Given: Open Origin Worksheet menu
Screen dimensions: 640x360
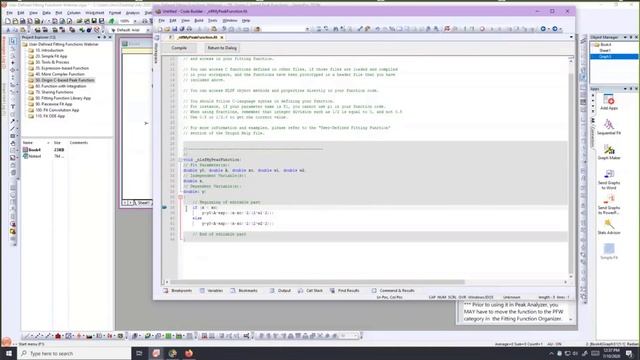Looking at the screenshot, I should [95, 13].
